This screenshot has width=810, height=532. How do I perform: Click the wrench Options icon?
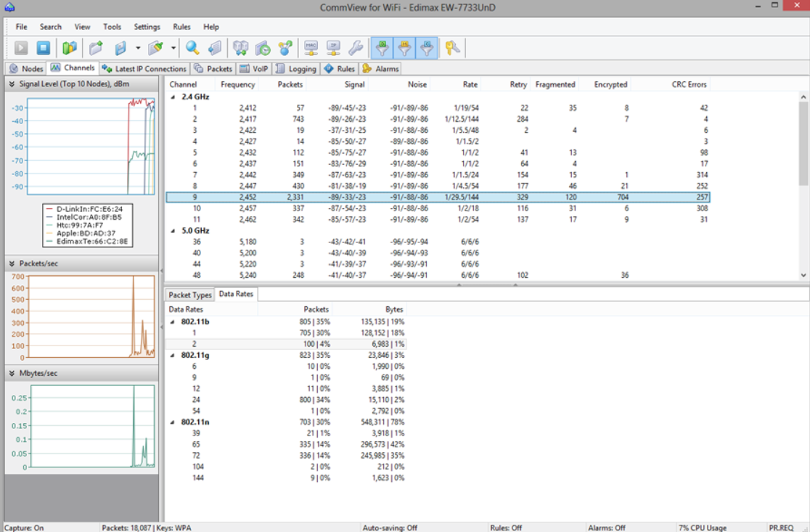tap(356, 48)
